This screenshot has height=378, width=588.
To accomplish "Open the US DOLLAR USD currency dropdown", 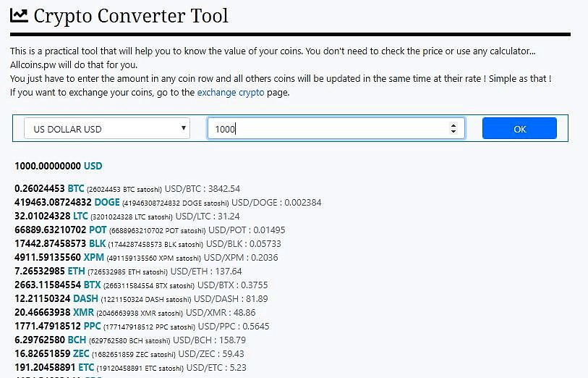I will [x=107, y=128].
